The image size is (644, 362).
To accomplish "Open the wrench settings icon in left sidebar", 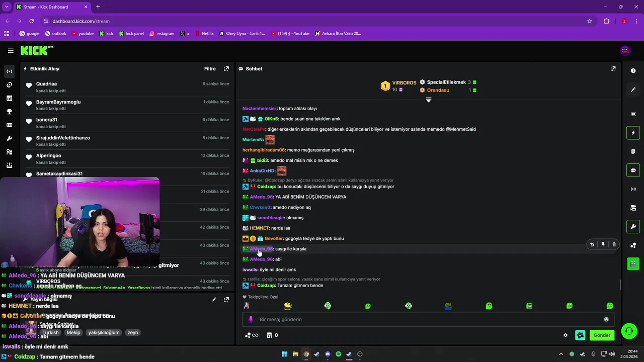I will 9,139.
